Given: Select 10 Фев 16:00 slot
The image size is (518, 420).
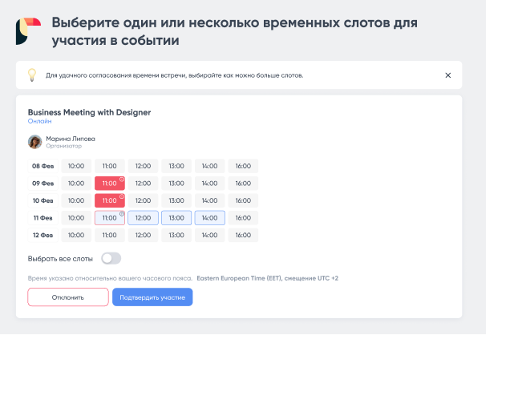Looking at the screenshot, I should pos(243,200).
